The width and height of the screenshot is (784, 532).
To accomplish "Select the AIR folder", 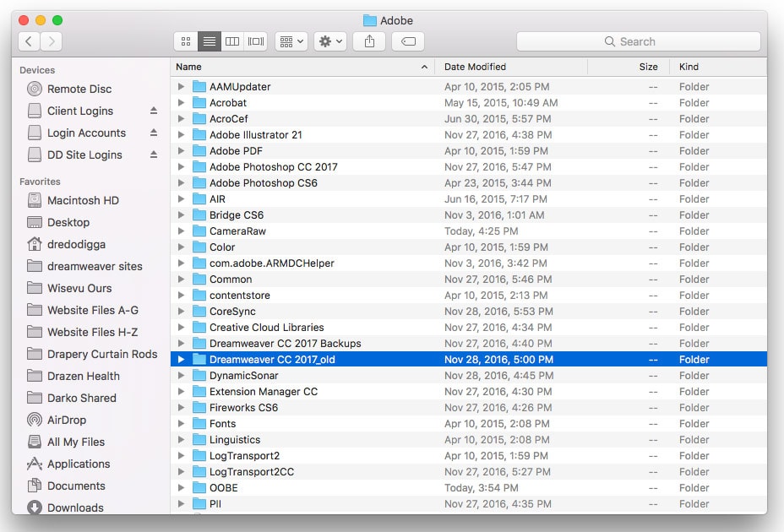I will tap(469, 199).
